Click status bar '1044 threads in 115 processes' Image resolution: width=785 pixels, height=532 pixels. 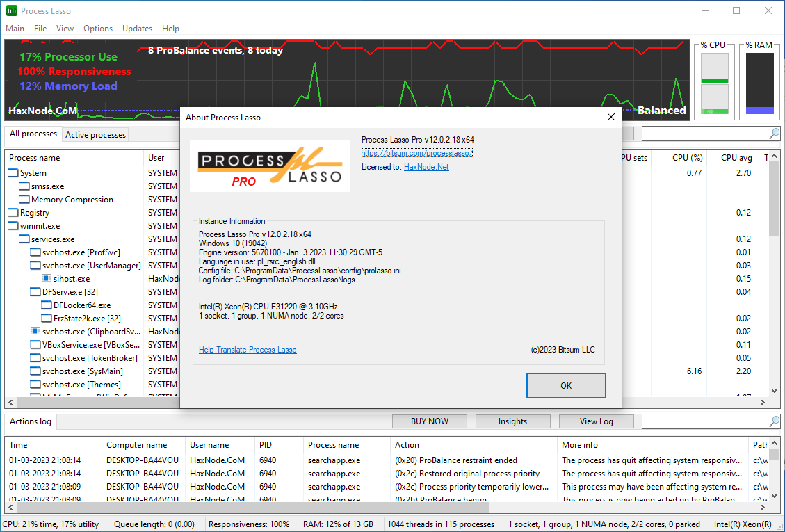pos(441,524)
